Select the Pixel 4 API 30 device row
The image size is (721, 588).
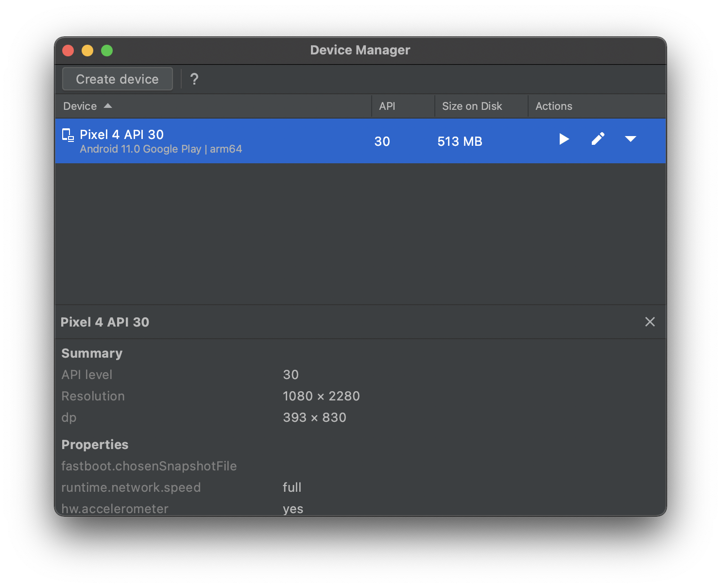360,141
